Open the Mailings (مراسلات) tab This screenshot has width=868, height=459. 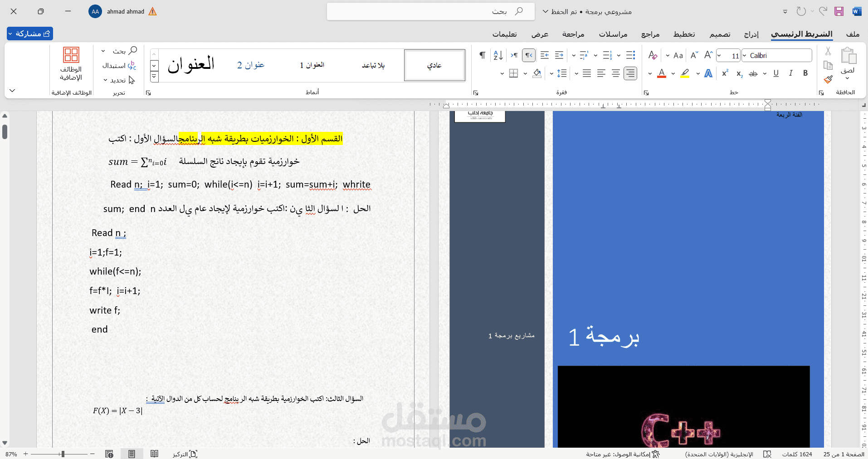613,34
